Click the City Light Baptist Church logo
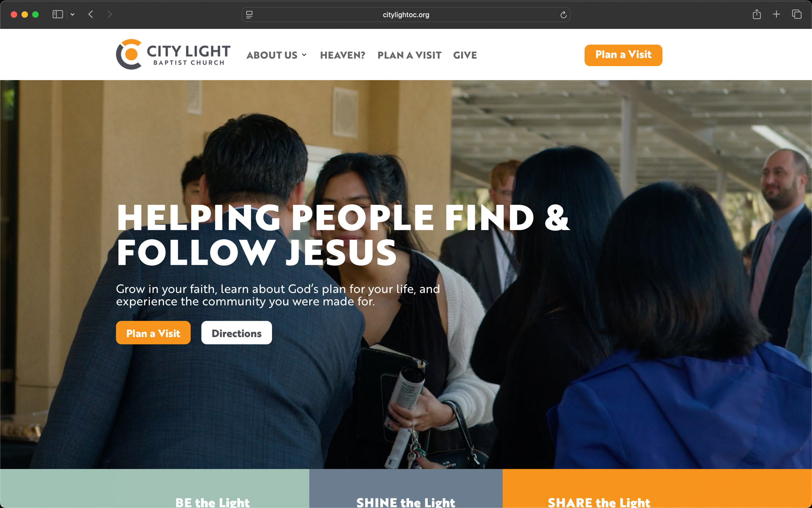The width and height of the screenshot is (812, 508). click(x=173, y=54)
